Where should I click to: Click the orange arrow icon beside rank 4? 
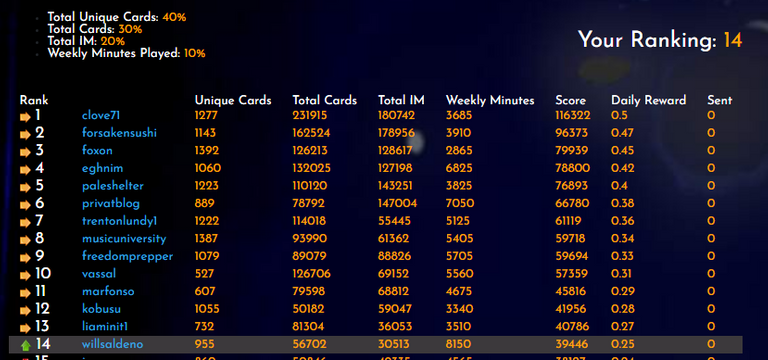tap(25, 170)
